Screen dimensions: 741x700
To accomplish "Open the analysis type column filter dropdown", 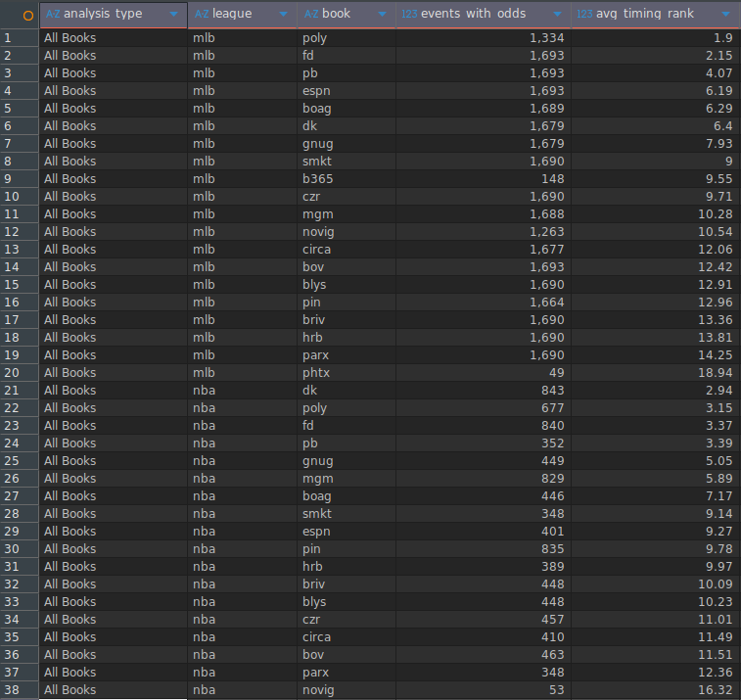I will 174,15.
